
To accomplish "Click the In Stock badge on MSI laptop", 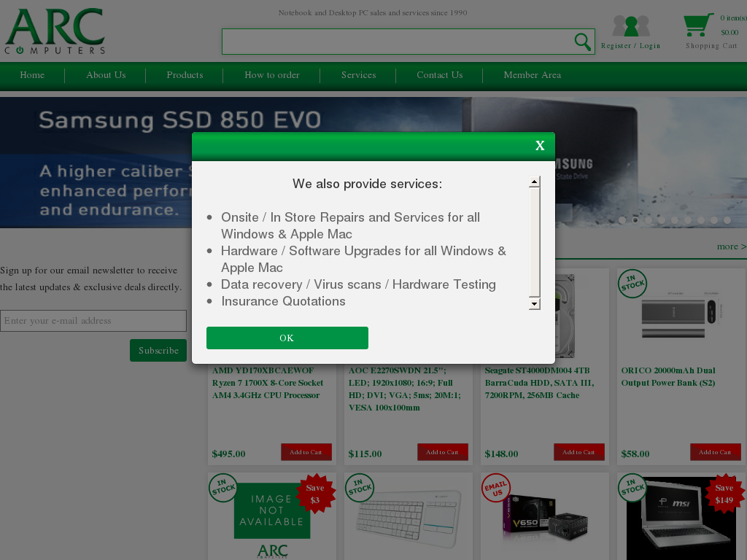I will click(x=632, y=488).
